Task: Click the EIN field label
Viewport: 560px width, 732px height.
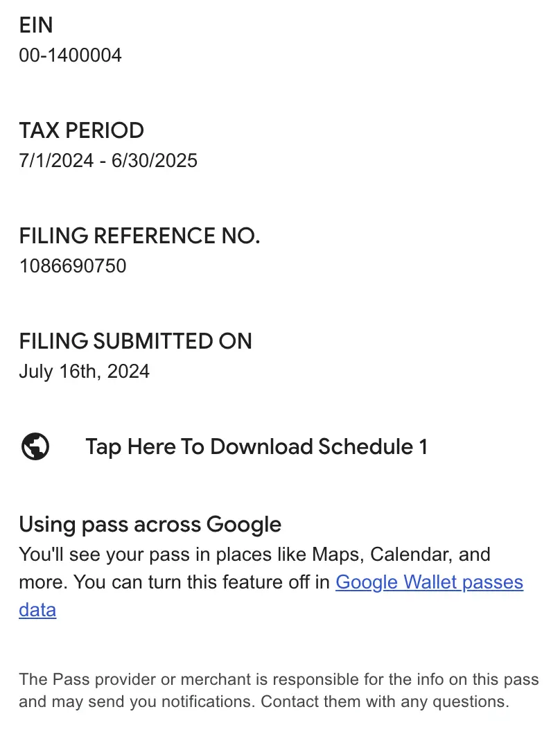Action: pos(36,26)
